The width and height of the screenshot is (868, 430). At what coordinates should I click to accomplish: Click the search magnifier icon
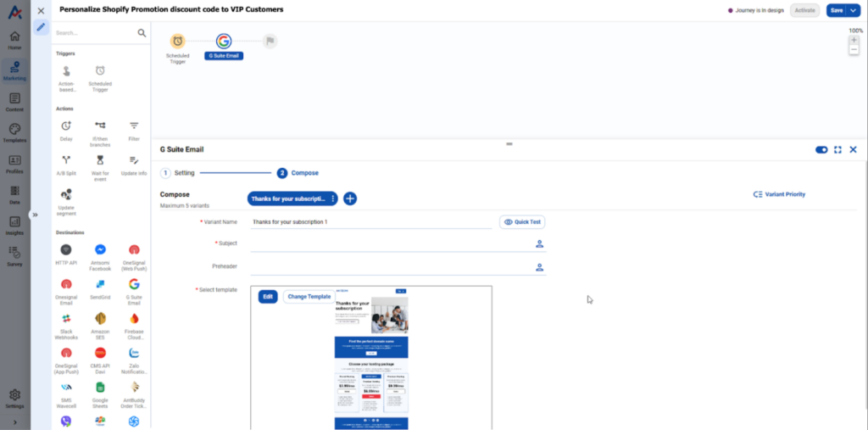tap(142, 33)
